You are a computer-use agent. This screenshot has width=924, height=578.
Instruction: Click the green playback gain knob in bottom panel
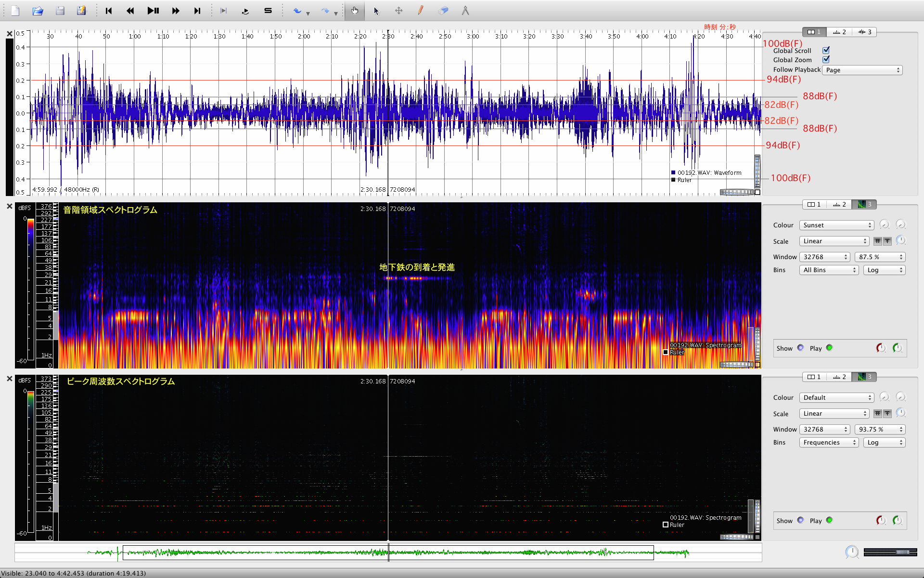[897, 520]
